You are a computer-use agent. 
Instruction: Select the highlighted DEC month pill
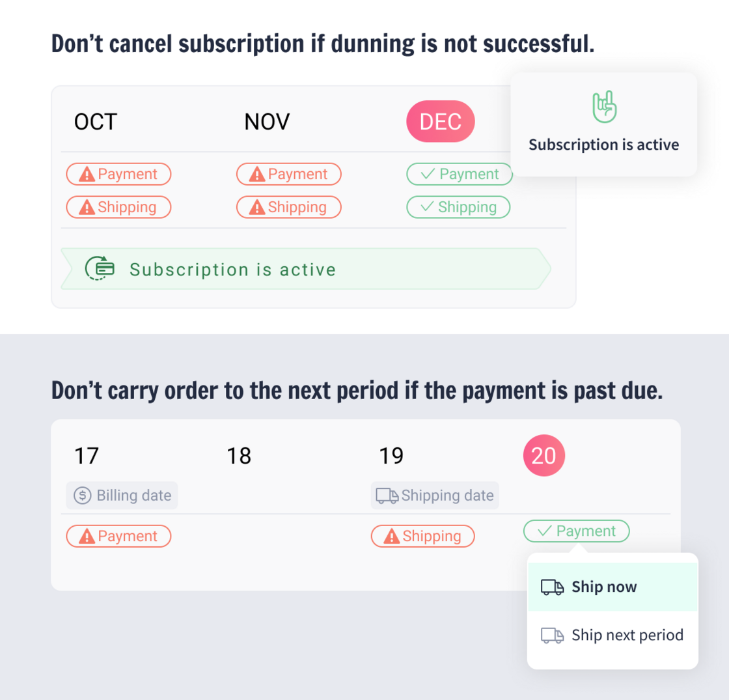(440, 121)
